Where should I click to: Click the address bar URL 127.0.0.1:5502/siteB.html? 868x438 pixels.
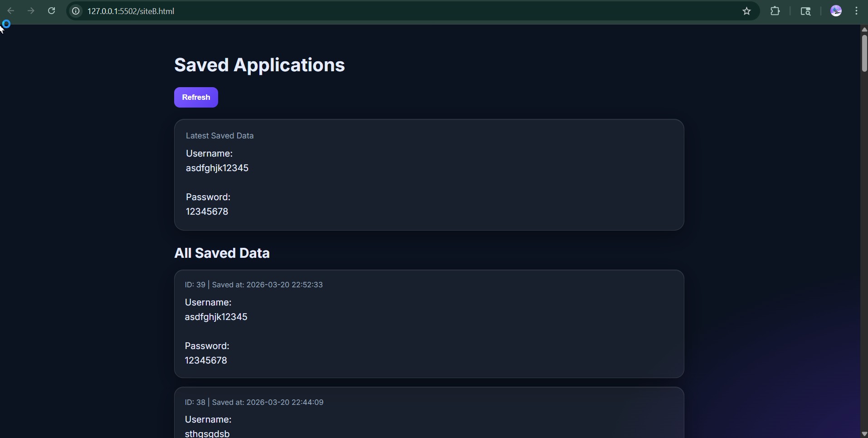pos(131,11)
